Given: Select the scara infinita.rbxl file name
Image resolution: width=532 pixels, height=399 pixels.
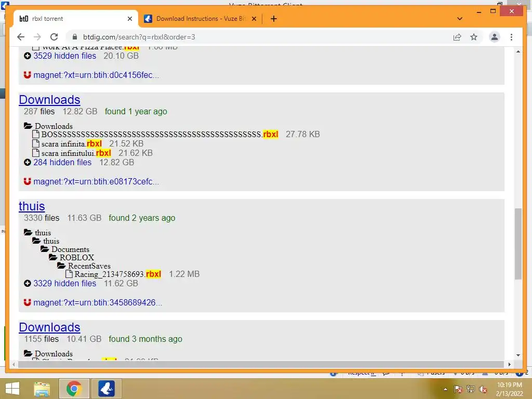Looking at the screenshot, I should [x=72, y=144].
